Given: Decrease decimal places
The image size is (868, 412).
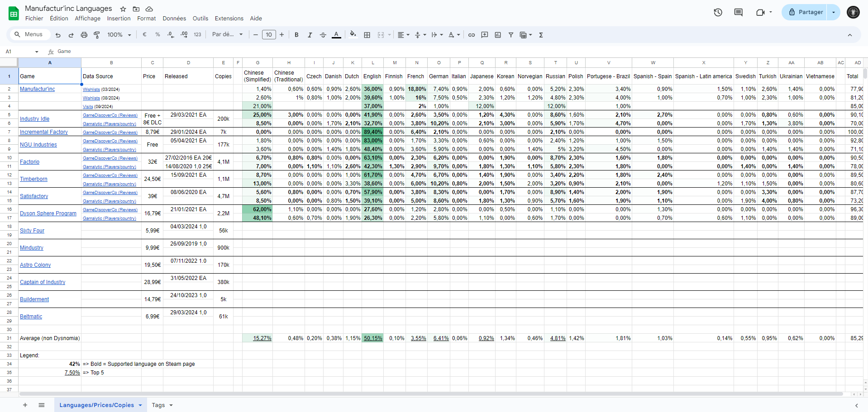Looking at the screenshot, I should [171, 34].
